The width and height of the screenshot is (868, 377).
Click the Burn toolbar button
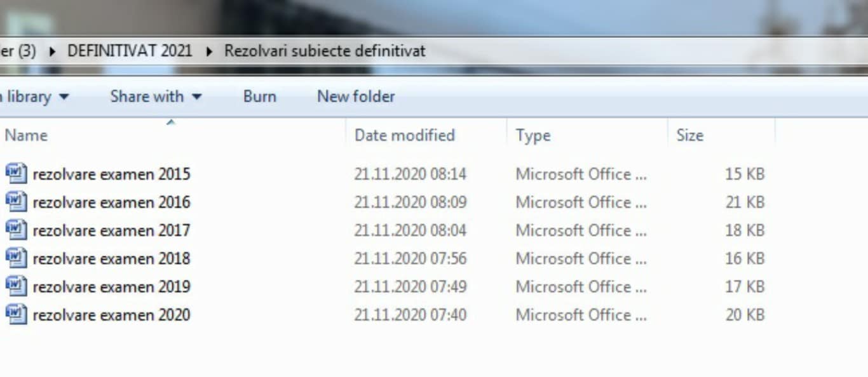[x=259, y=96]
